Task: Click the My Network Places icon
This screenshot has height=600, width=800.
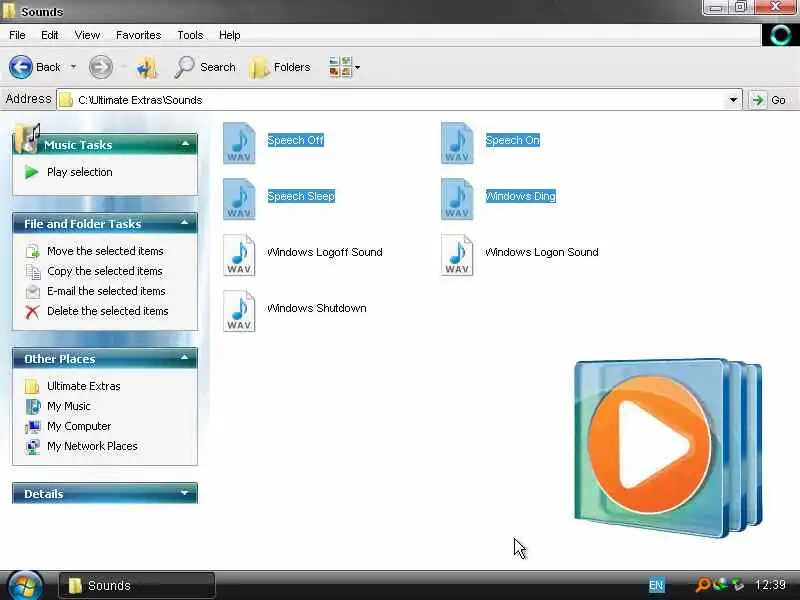Action: point(33,446)
